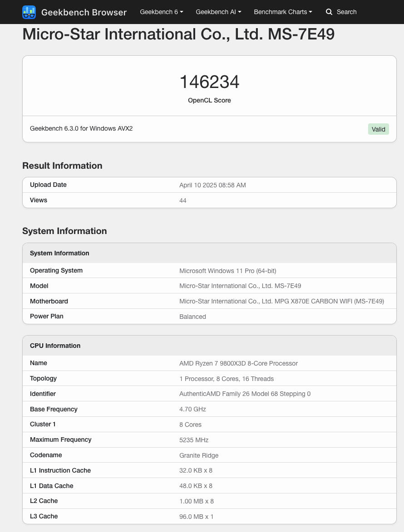Select the MPG X870E CARBON WIFI motherboard value

click(282, 301)
